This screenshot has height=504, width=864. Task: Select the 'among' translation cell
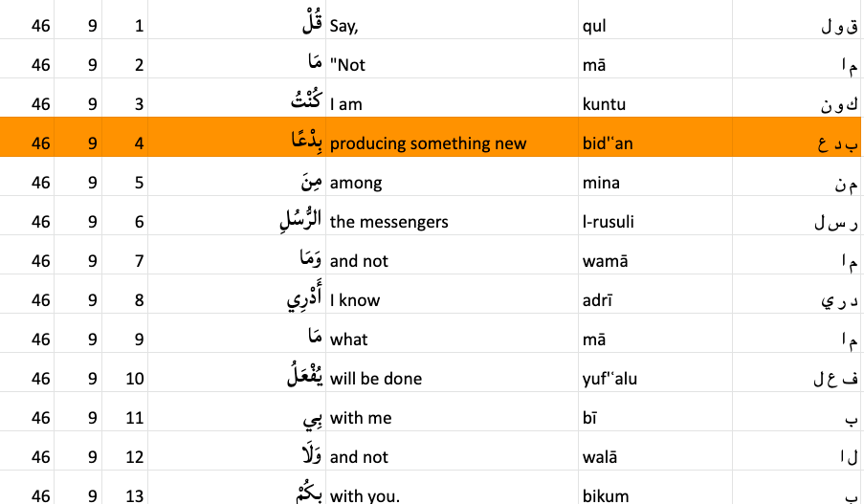point(356,183)
